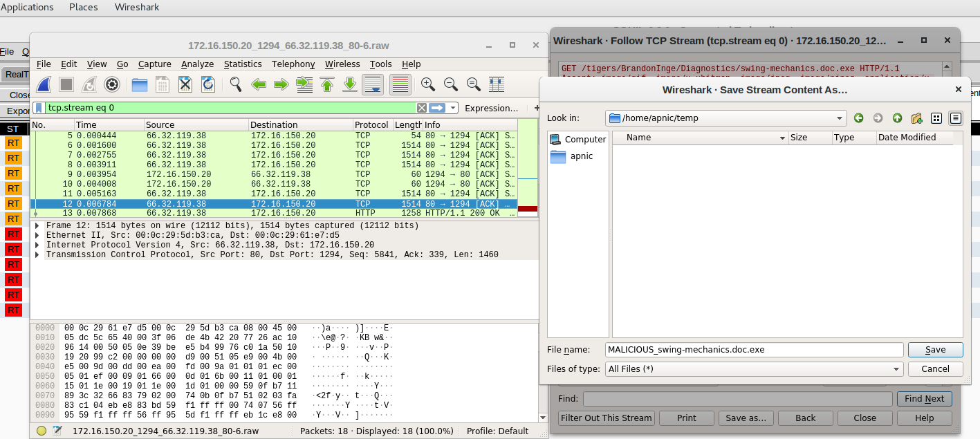
Task: Click Save in the save dialog
Action: tap(935, 350)
